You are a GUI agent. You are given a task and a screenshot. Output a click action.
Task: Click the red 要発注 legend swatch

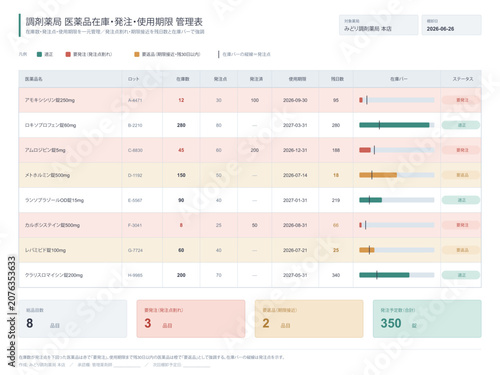click(68, 54)
